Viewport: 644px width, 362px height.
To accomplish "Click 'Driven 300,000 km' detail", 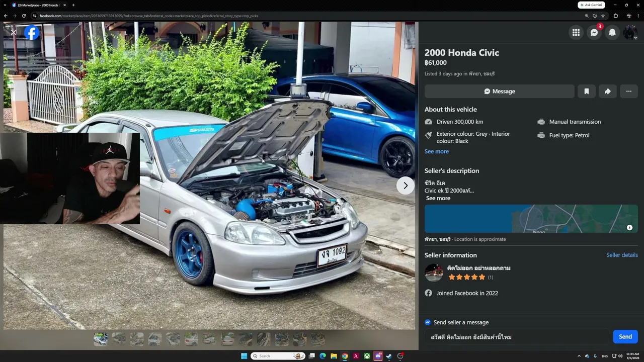I will [x=460, y=122].
